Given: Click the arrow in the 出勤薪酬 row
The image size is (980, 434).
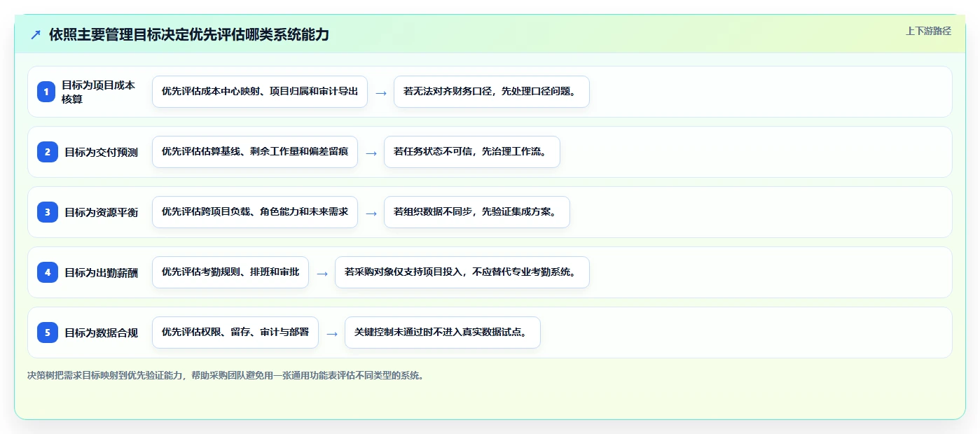Looking at the screenshot, I should (322, 273).
